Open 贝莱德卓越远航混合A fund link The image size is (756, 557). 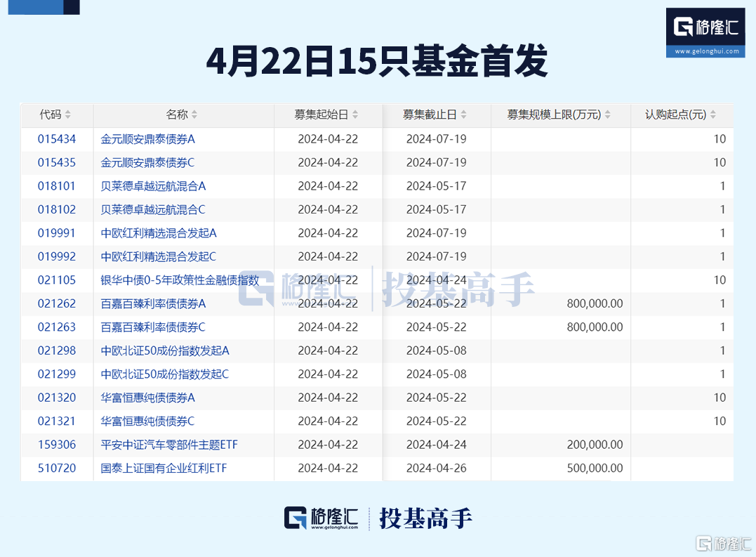[x=153, y=186]
